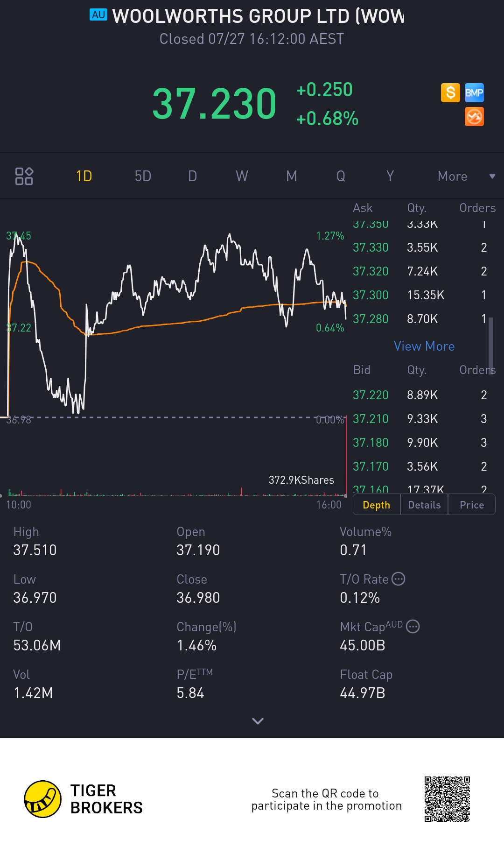Tap the +0.68% change value
Image resolution: width=504 pixels, height=861 pixels.
point(327,119)
